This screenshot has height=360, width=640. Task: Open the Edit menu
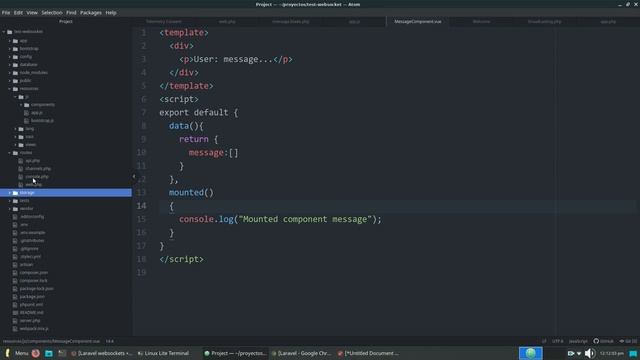click(x=18, y=13)
